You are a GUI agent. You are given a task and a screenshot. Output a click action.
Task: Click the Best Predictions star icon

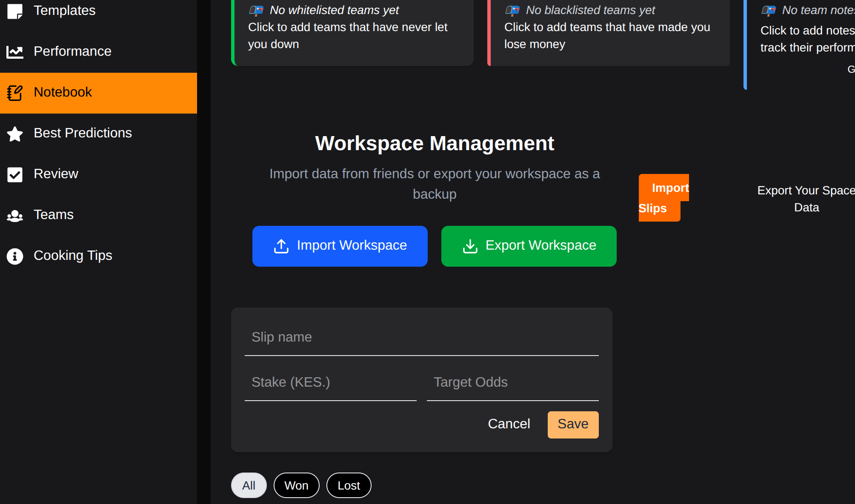point(15,134)
